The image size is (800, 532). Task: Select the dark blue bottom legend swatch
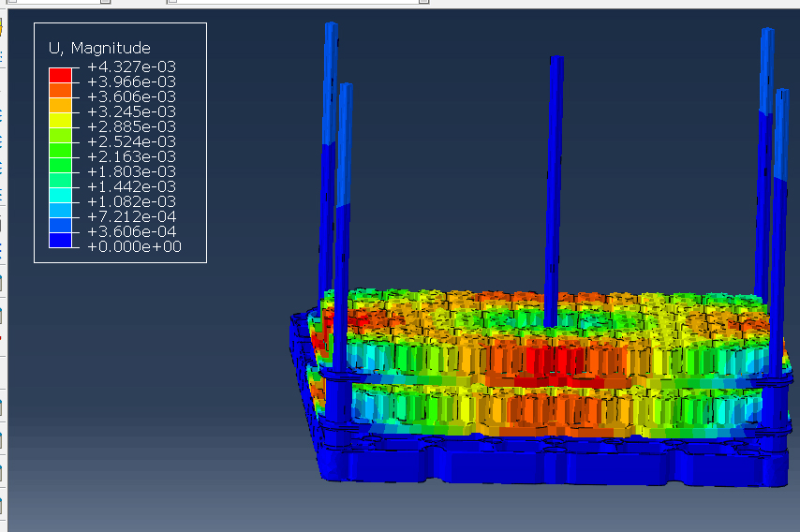pyautogui.click(x=60, y=241)
